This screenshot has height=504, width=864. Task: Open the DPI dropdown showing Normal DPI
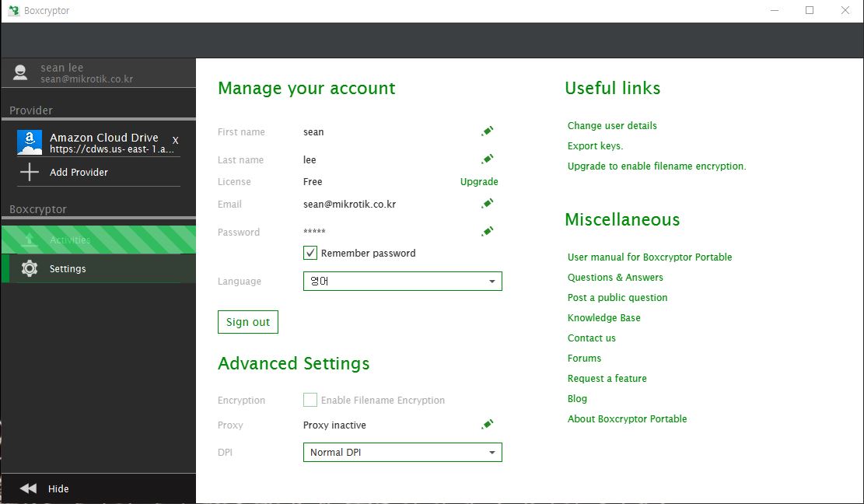tap(402, 452)
